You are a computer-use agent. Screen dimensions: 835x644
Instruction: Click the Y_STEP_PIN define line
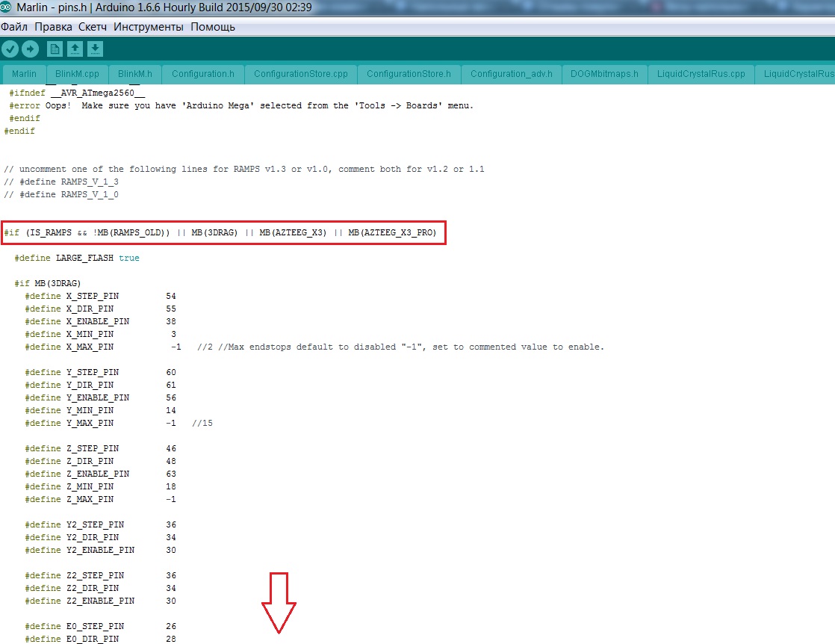pos(100,372)
